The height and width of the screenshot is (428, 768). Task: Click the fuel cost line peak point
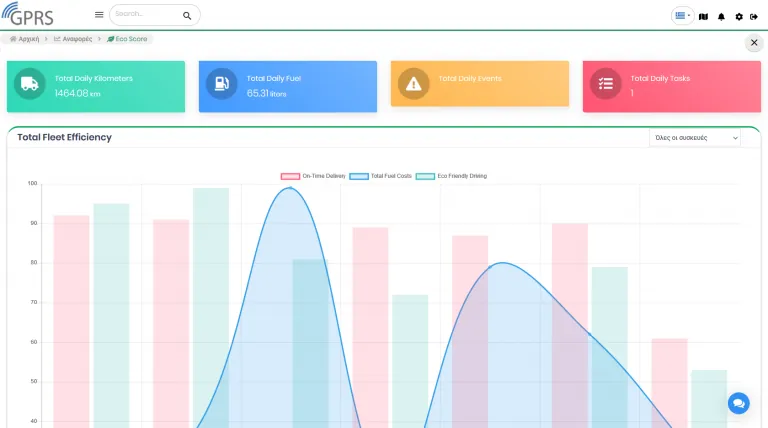[290, 188]
